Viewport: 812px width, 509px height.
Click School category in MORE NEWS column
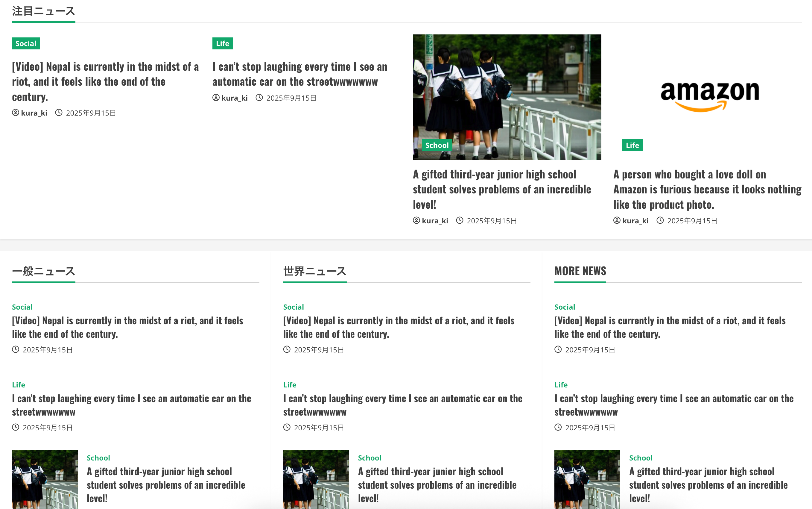click(641, 458)
